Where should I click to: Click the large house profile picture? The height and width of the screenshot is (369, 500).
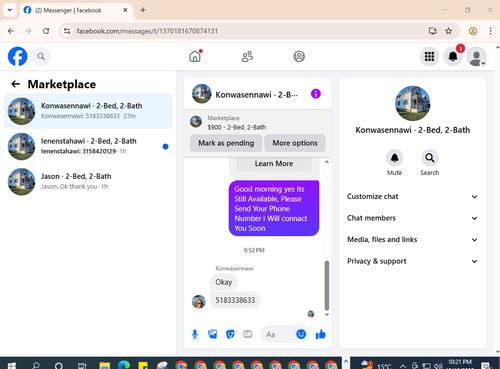coord(412,103)
